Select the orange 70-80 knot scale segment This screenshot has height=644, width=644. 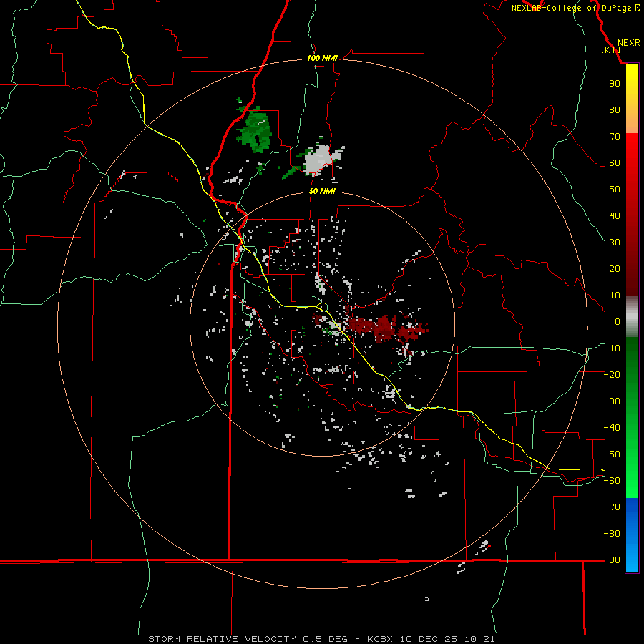point(632,120)
